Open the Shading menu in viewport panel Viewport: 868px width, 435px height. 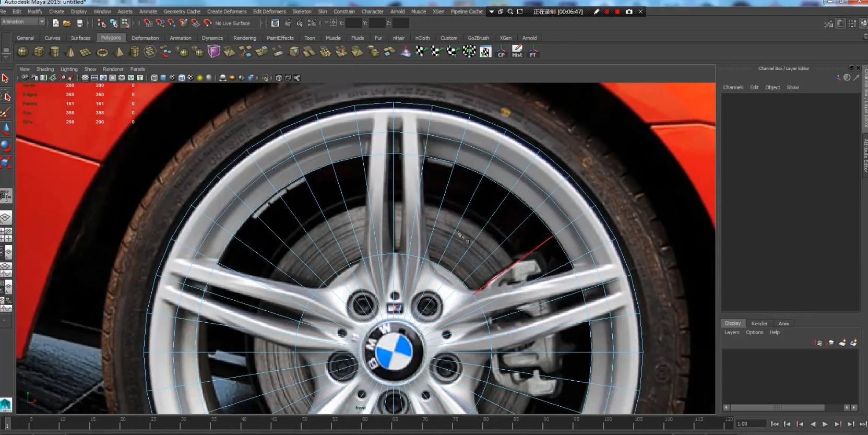[45, 69]
